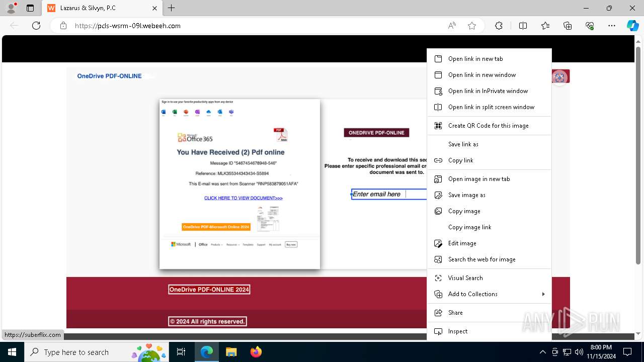Click CLICK HERE TO VIEW DOCUMENT link

244,198
